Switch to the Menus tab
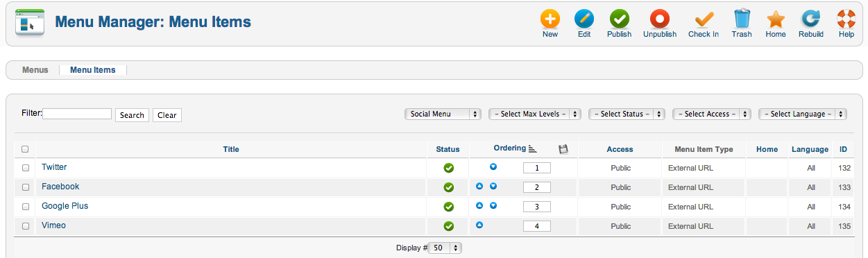This screenshot has width=868, height=258. click(35, 70)
